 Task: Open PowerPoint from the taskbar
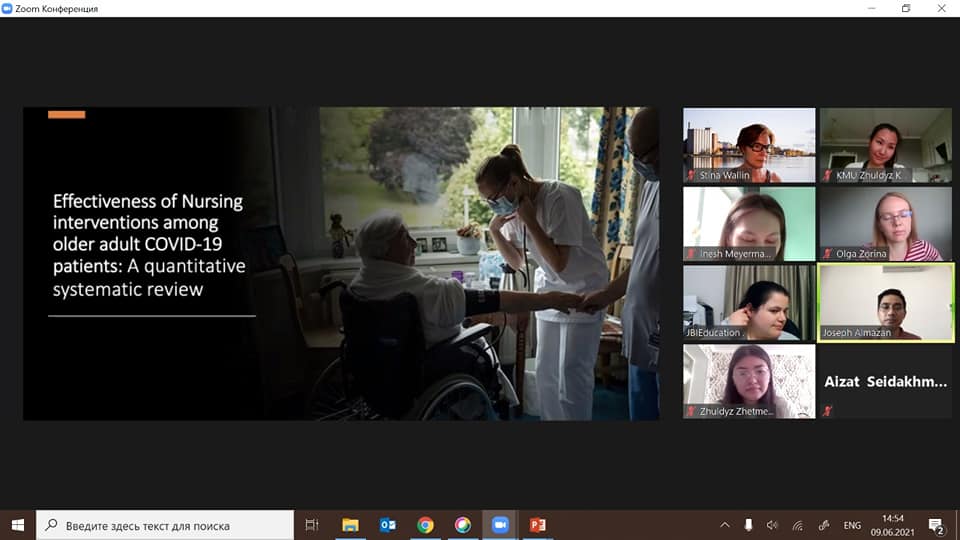click(x=537, y=525)
